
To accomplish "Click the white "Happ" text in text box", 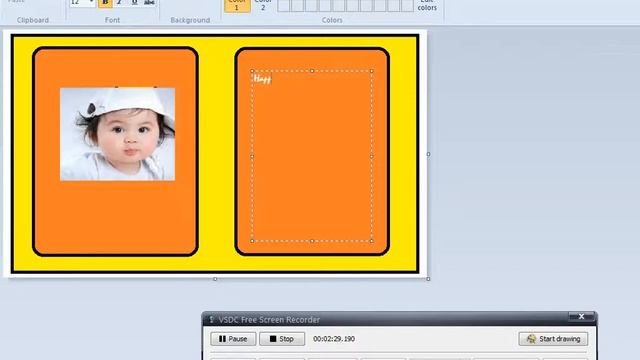I will tap(262, 78).
